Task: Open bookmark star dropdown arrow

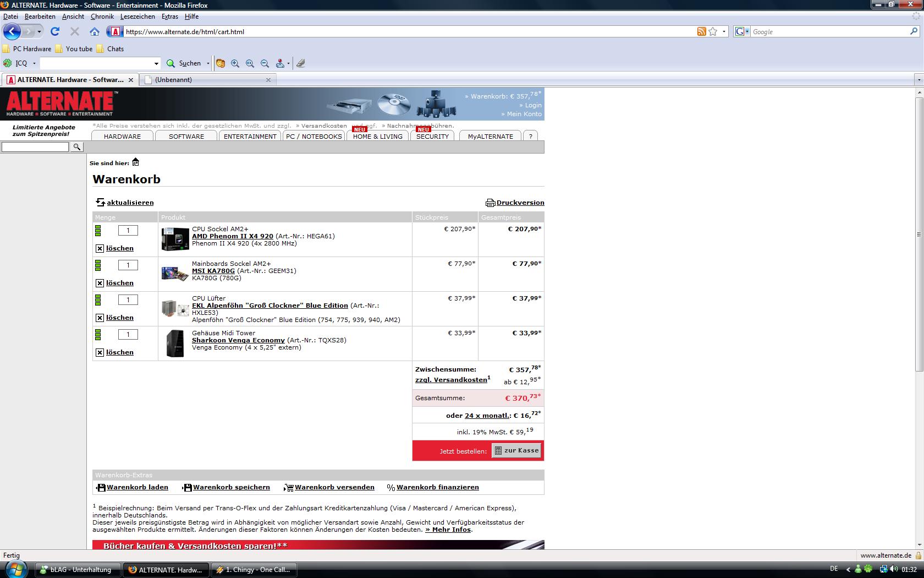Action: tap(724, 31)
